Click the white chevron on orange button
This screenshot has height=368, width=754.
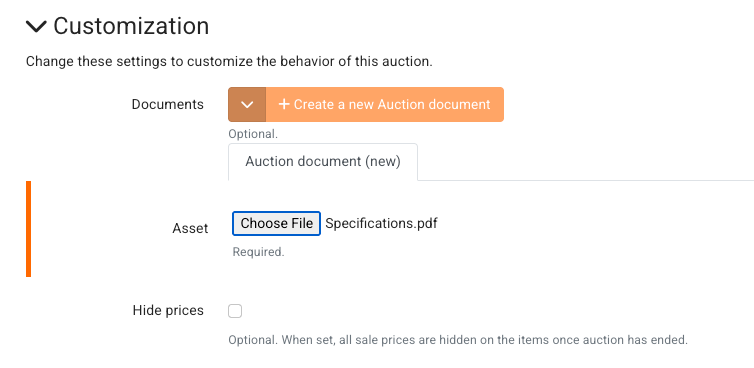247,104
